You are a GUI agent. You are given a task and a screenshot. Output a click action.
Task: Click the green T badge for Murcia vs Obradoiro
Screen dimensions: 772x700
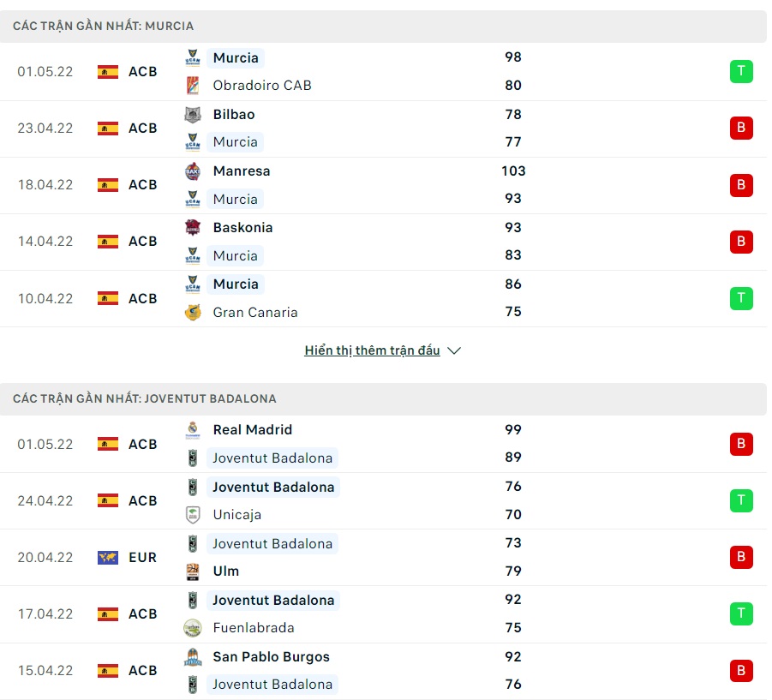[741, 72]
